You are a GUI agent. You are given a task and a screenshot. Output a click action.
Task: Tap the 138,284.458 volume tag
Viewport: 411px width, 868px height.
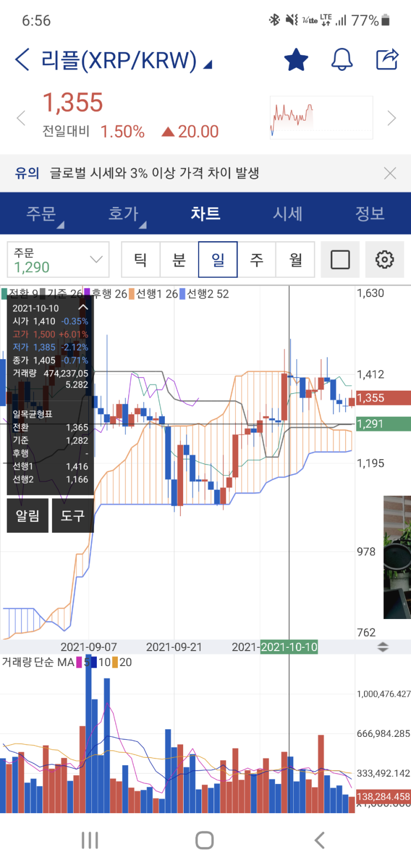[383, 797]
